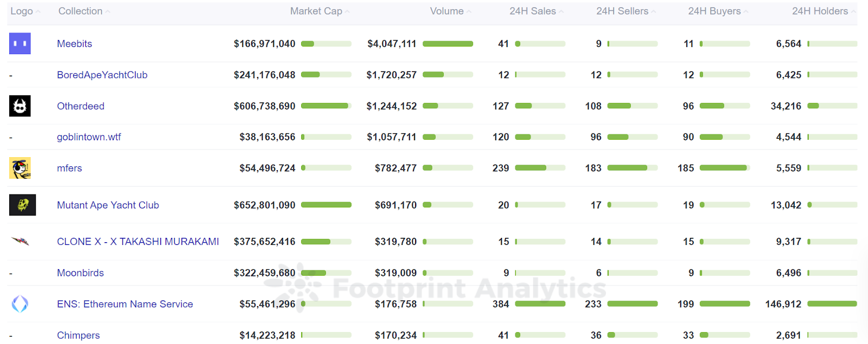Open the goblintown.wtf collection link
868x344 pixels.
[x=88, y=137]
